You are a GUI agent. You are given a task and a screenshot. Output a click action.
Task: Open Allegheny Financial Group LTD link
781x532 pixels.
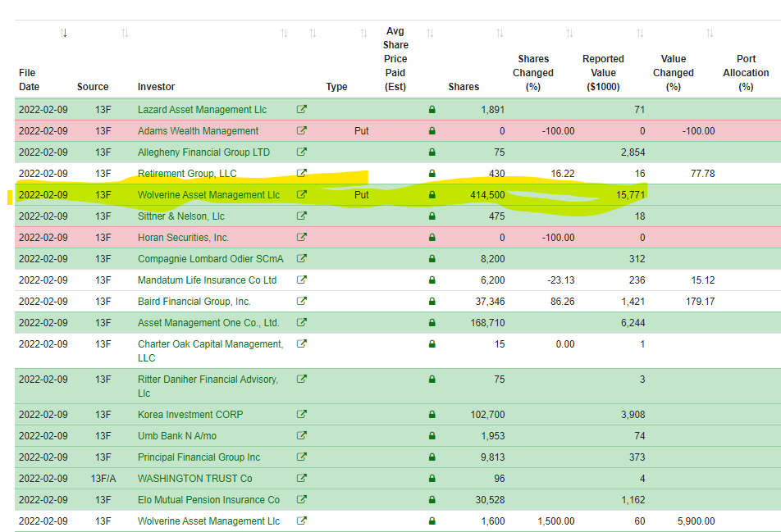click(203, 152)
